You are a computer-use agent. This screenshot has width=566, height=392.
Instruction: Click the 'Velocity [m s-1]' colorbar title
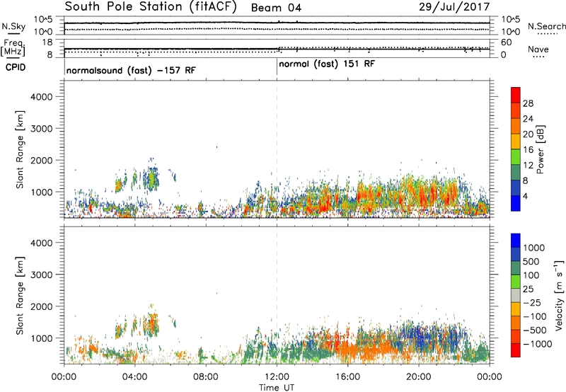point(559,295)
